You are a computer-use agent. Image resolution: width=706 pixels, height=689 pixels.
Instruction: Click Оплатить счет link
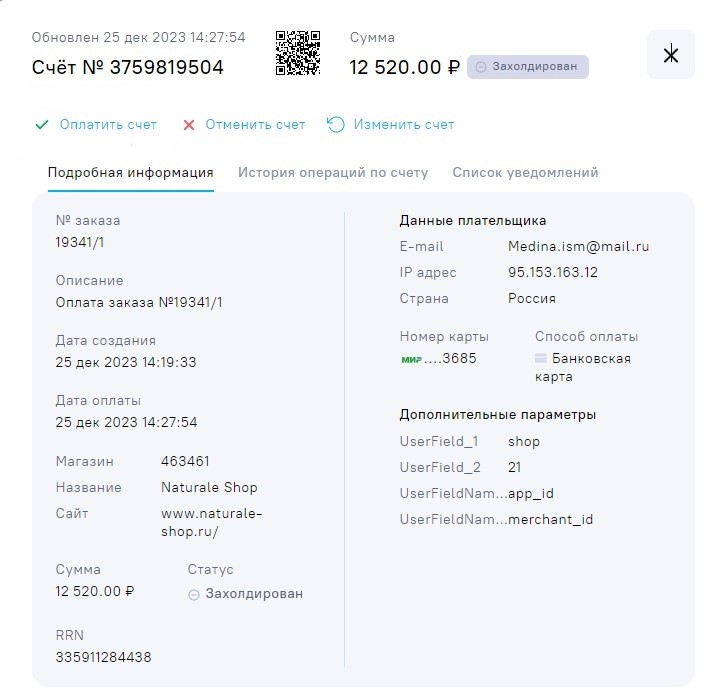coord(108,125)
